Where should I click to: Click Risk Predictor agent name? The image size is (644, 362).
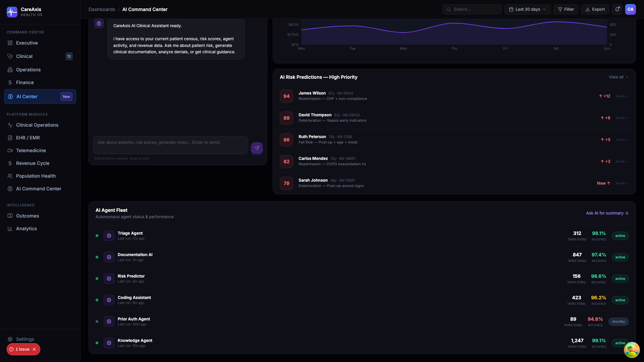point(131,276)
